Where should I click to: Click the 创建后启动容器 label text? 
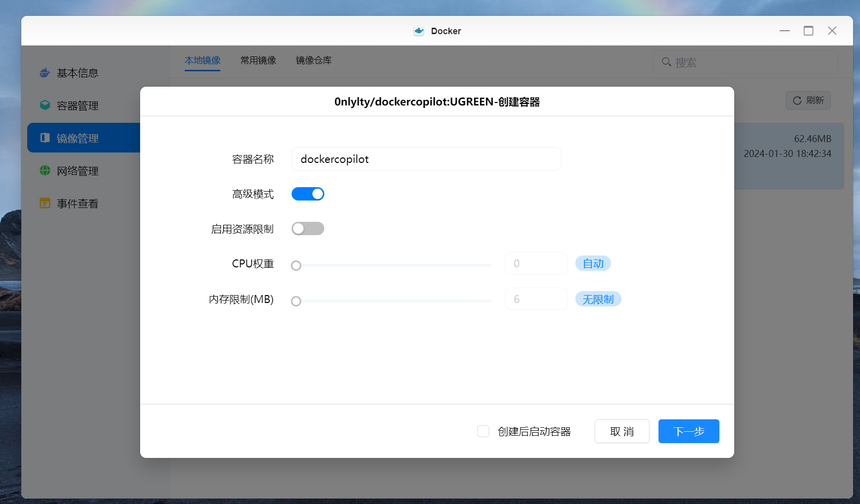click(534, 431)
